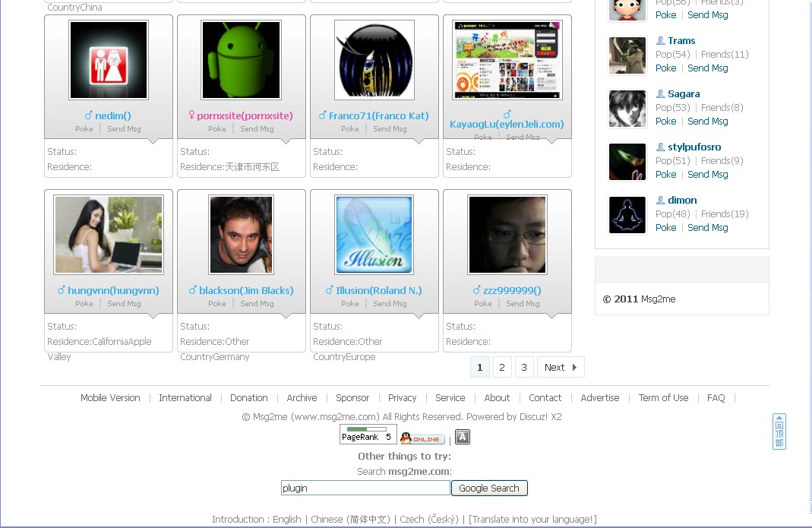
Task: Open the Czech (Český) introduction link
Action: click(x=428, y=519)
